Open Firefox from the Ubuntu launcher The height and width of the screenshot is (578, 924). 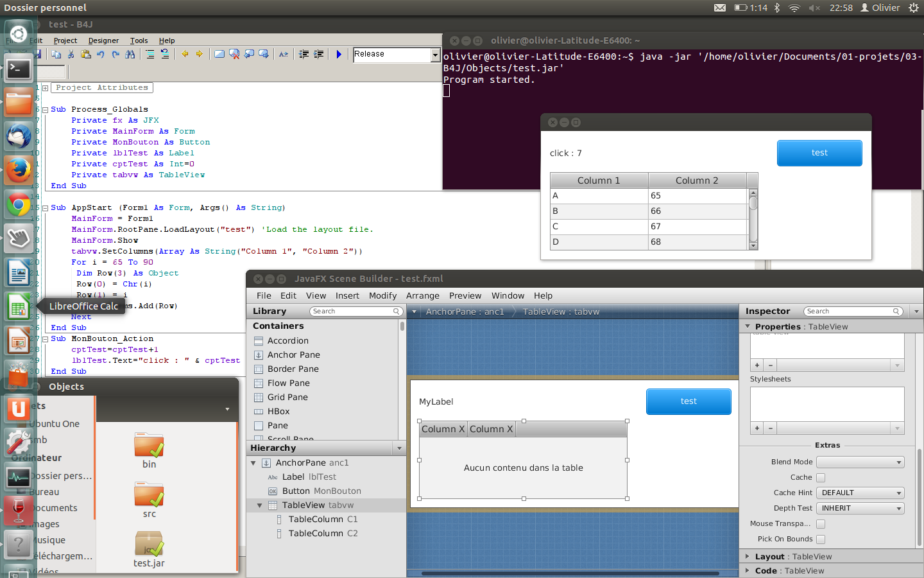(x=19, y=171)
